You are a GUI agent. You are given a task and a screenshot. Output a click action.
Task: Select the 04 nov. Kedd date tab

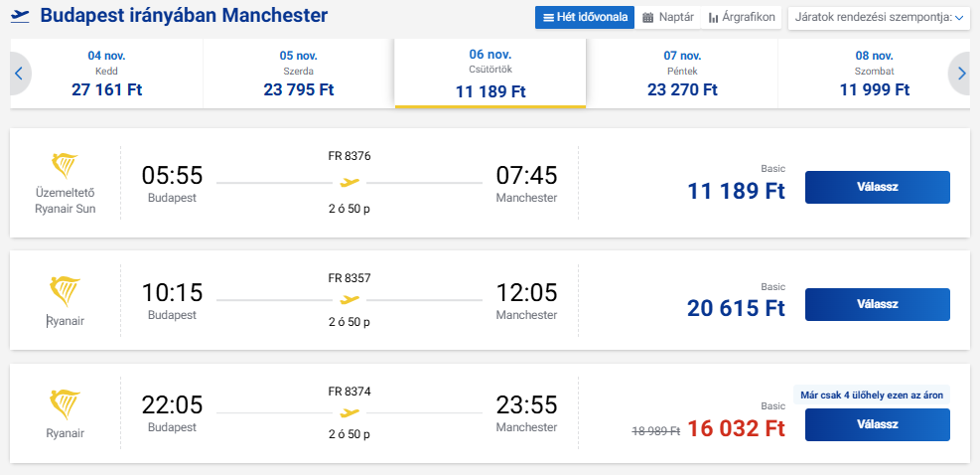pyautogui.click(x=106, y=73)
